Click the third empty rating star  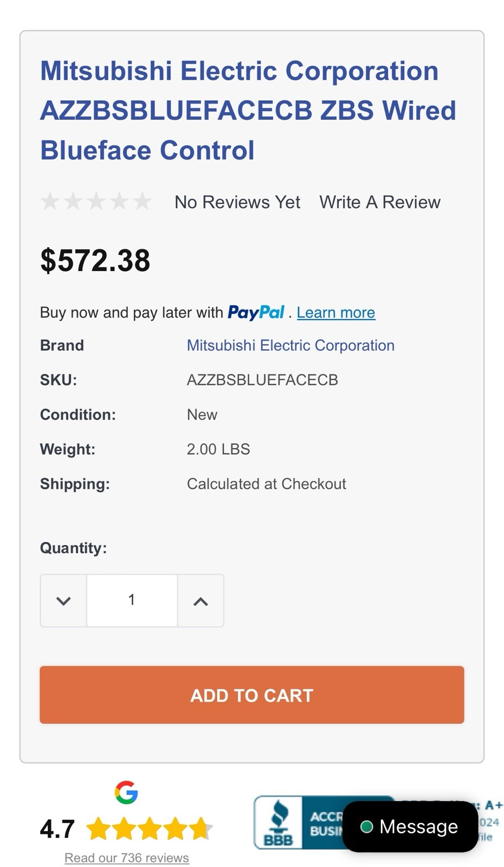96,202
